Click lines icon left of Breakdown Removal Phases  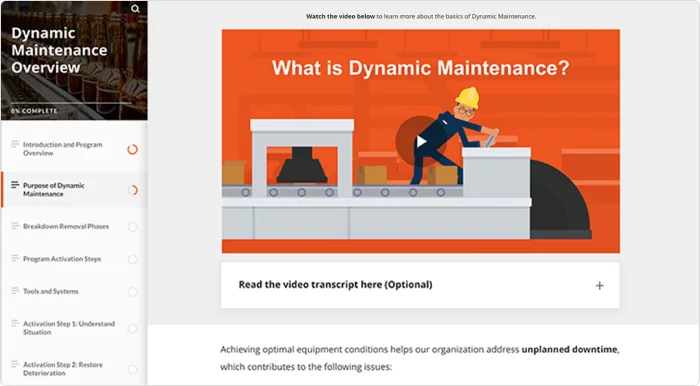coord(15,225)
